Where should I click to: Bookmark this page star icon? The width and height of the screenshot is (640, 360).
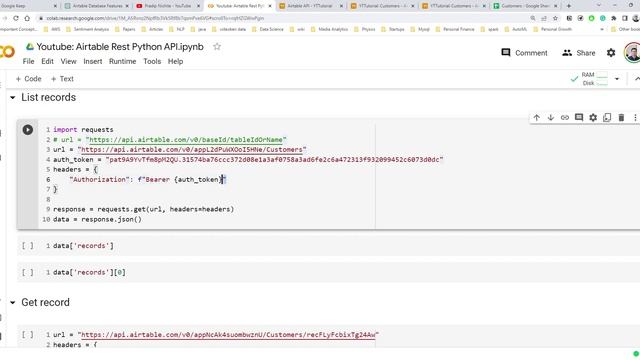555,18
